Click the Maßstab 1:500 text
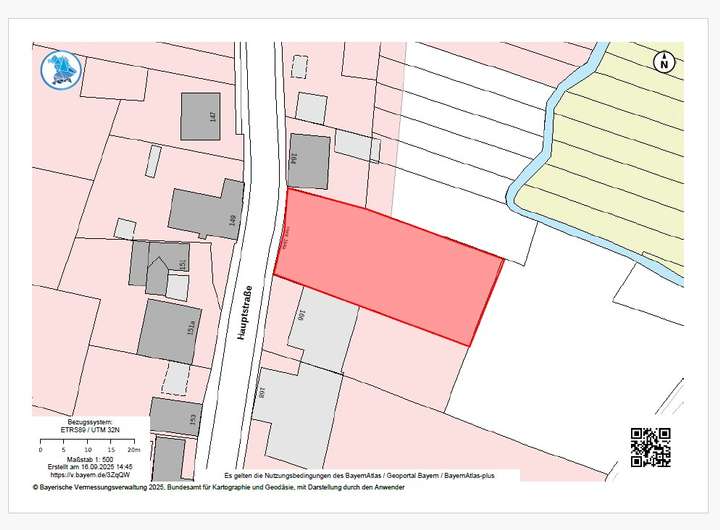 coord(91,458)
